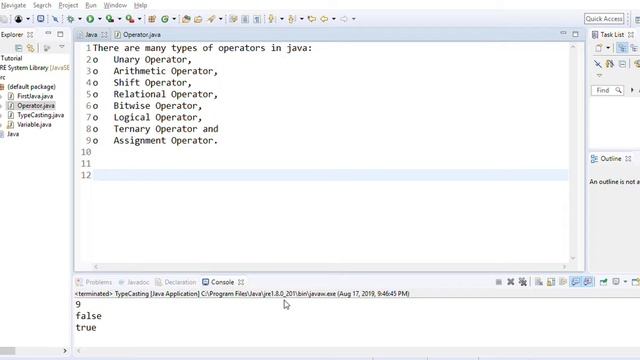640x360 pixels.
Task: Click the Back navigation arrow
Action: tap(324, 19)
